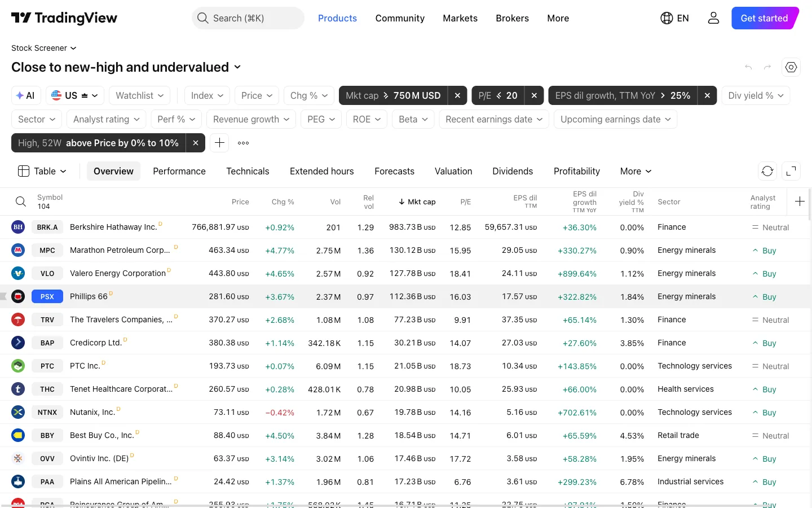Add a new filter with plus

[219, 143]
